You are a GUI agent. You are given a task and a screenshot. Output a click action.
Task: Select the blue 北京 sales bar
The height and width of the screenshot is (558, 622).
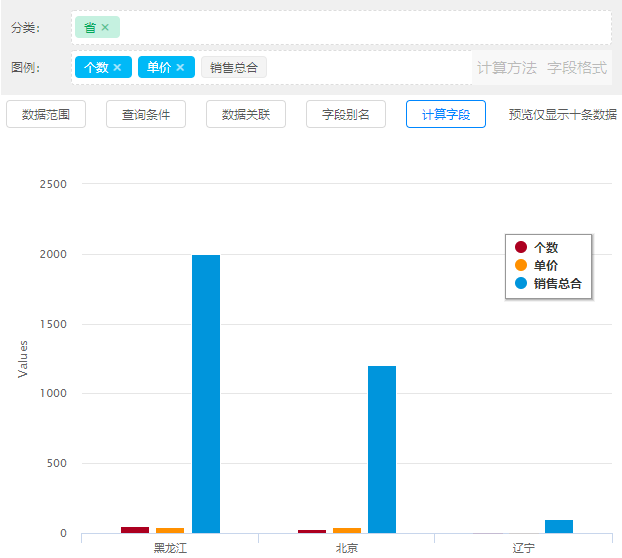[x=382, y=449]
